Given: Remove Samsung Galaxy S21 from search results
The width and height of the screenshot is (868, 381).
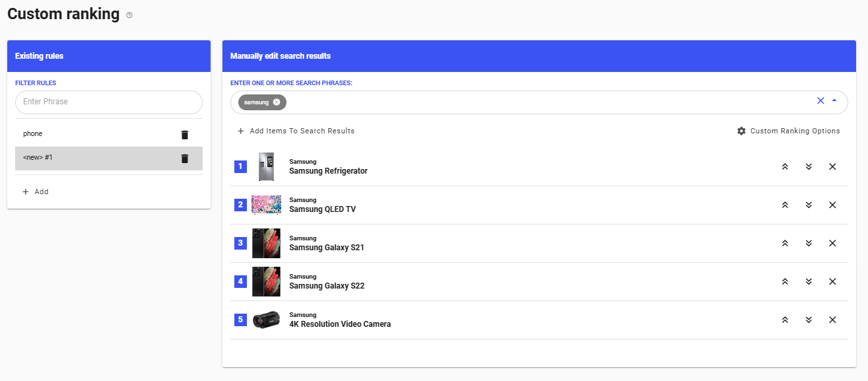Looking at the screenshot, I should [832, 243].
